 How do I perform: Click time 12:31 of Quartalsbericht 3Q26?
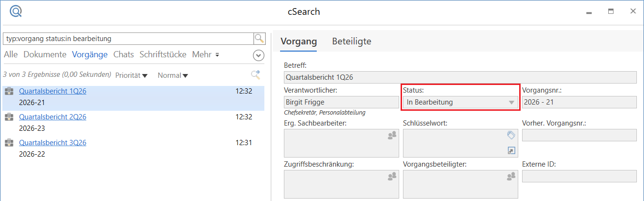pos(244,143)
